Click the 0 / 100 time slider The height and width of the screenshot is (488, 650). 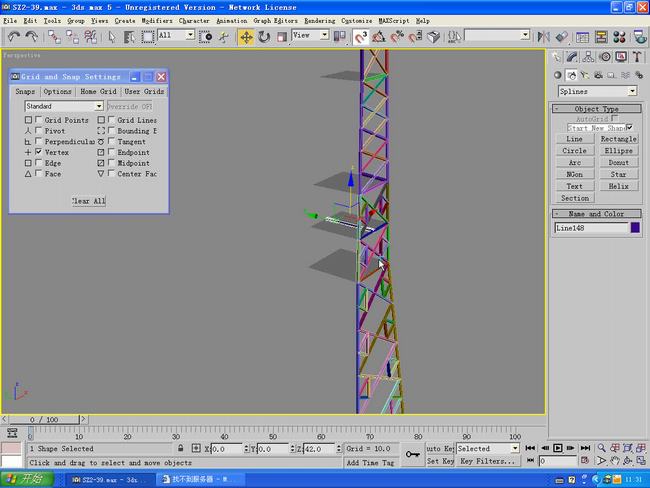pos(44,420)
